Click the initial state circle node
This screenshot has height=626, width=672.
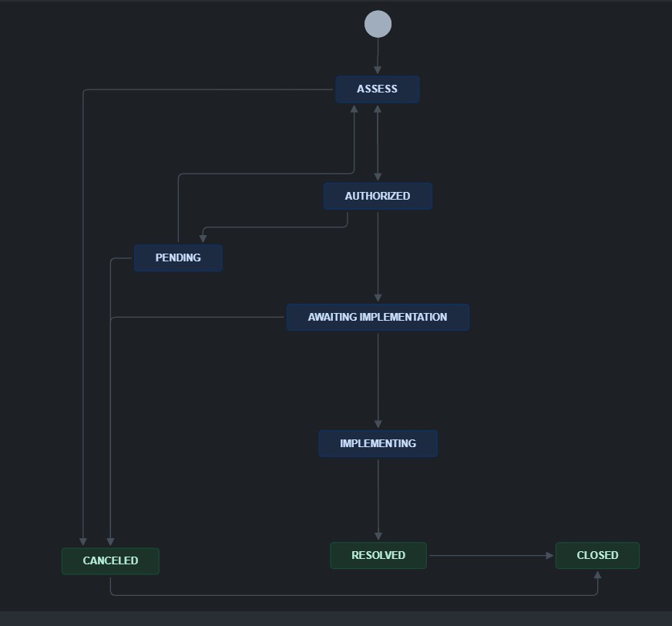[x=378, y=24]
